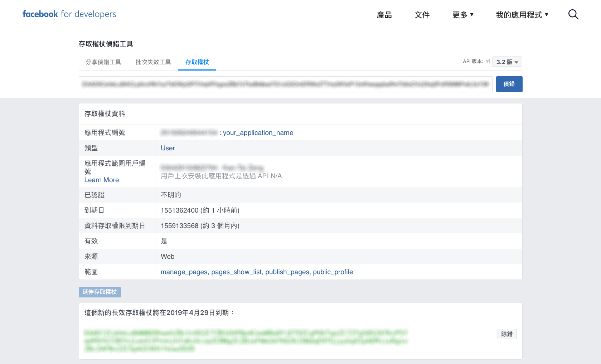Click the 存取權杖偵錯工具 page title
The height and width of the screenshot is (364, 601).
coord(106,44)
